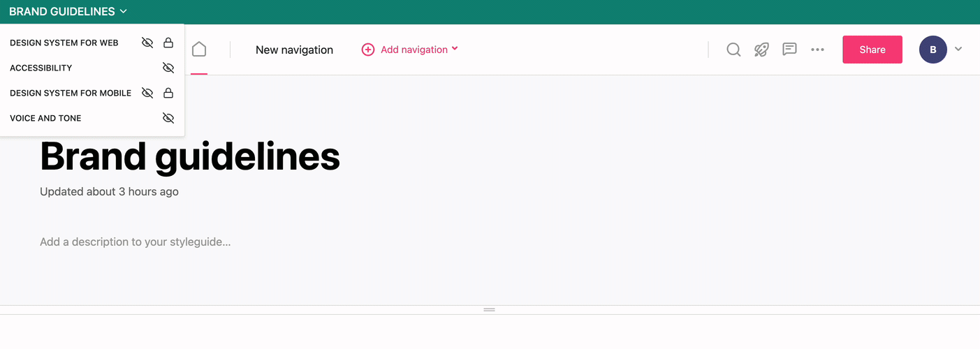Image resolution: width=980 pixels, height=349 pixels.
Task: Toggle visibility of Design System for Web
Action: [147, 43]
